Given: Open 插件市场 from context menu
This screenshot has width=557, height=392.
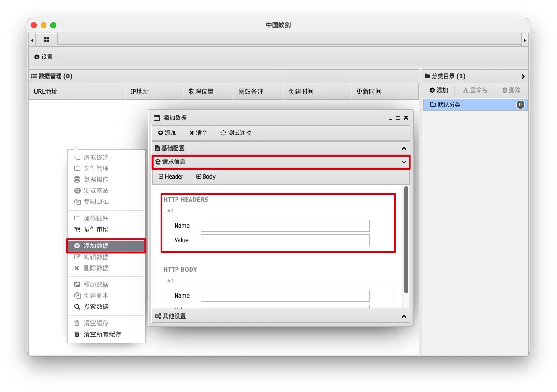Looking at the screenshot, I should point(96,230).
